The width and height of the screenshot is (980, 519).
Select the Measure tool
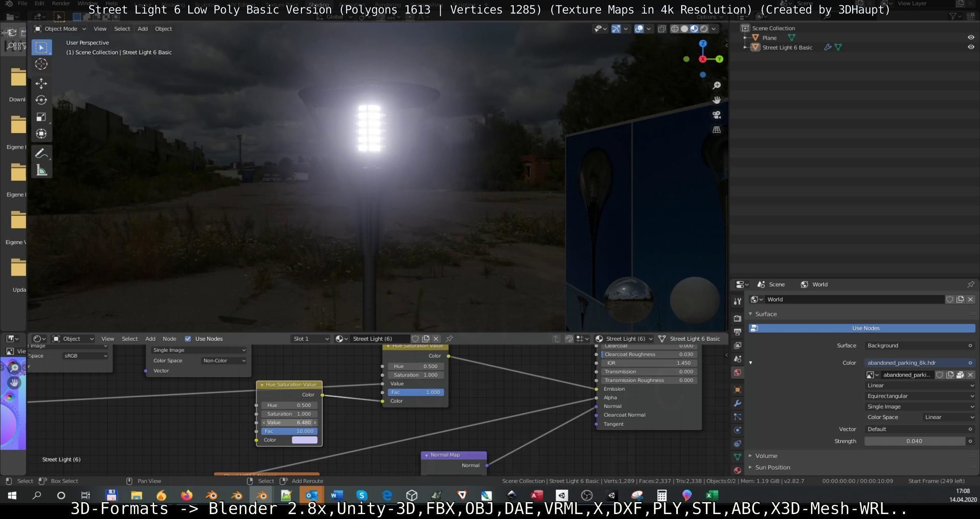point(41,170)
